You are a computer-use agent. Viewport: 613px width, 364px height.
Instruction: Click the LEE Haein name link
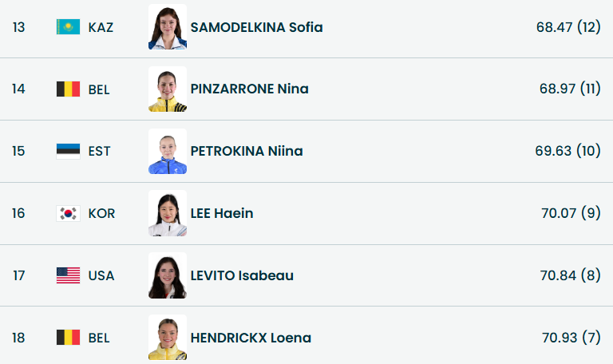[222, 213]
